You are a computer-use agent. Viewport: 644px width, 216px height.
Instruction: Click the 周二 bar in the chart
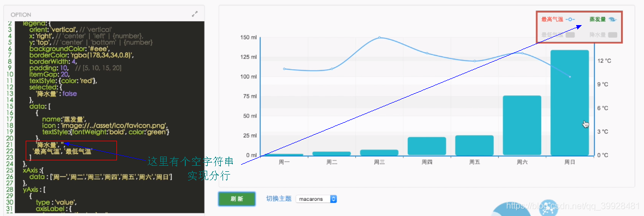[x=332, y=153]
